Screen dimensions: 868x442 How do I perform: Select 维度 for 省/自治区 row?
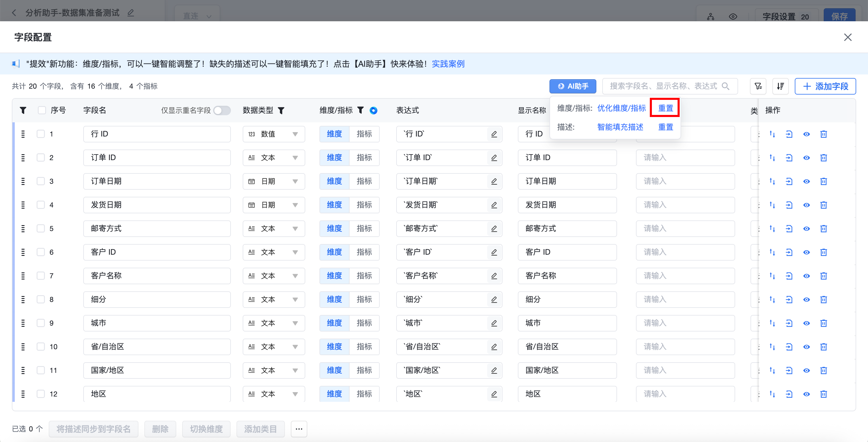(x=334, y=347)
